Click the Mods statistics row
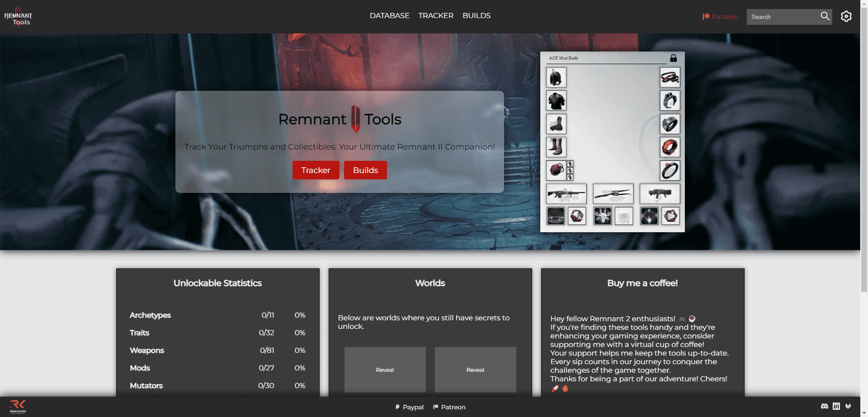Screen dimensions: 868x417 (217, 368)
